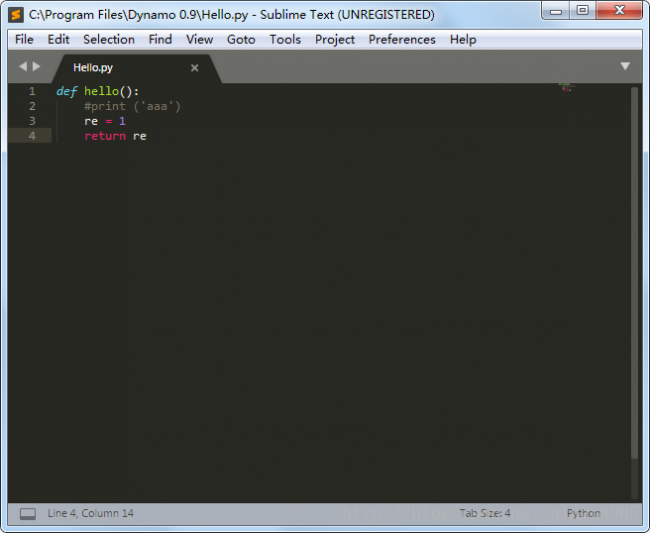This screenshot has height=533, width=650.
Task: Open the File menu
Action: 24,40
